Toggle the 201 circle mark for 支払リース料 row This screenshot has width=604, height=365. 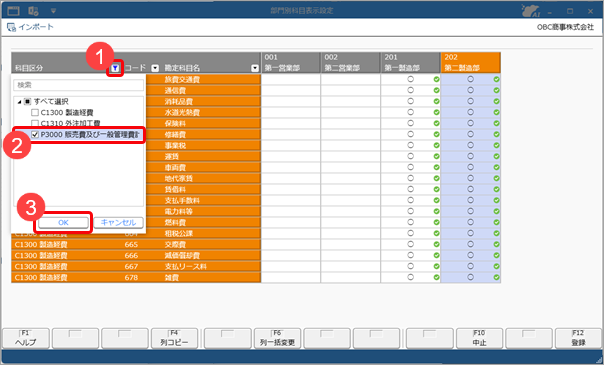pyautogui.click(x=411, y=266)
